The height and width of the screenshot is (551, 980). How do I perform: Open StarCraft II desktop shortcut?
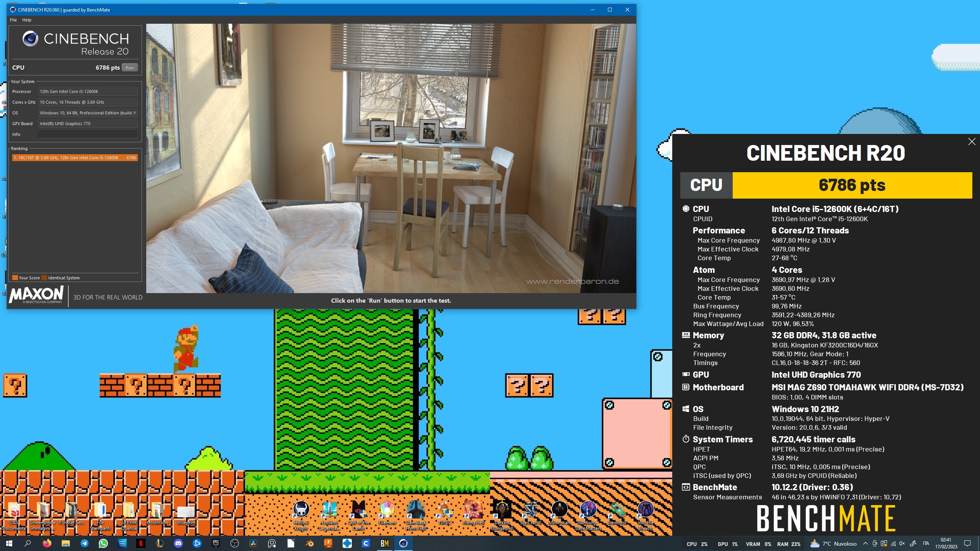pyautogui.click(x=531, y=514)
